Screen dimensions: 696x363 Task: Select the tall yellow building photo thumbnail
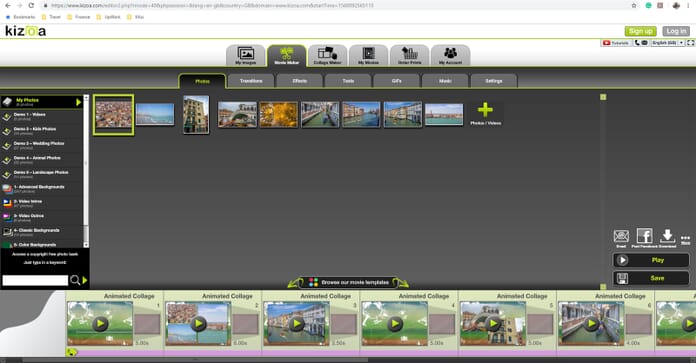coord(196,114)
